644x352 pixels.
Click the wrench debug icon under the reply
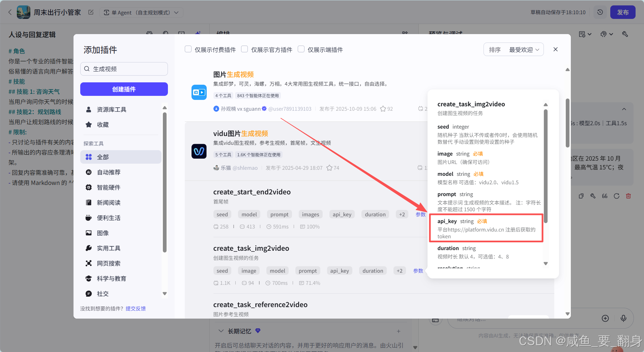click(593, 196)
